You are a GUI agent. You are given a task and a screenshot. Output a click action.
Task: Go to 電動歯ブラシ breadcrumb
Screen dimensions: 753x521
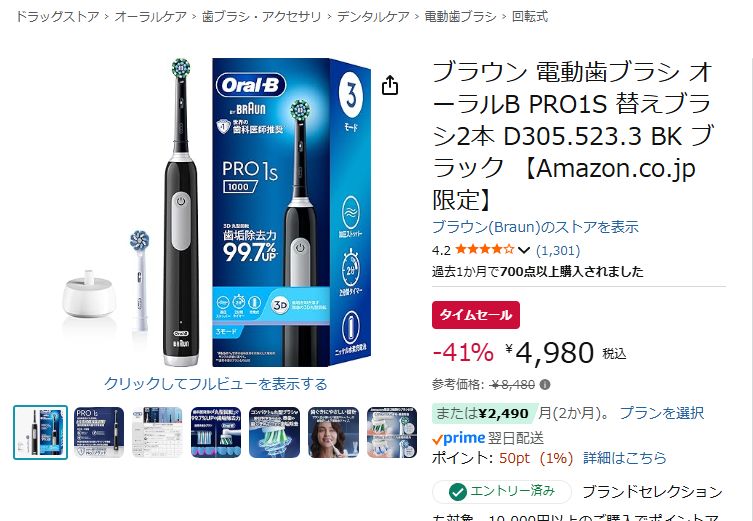[461, 17]
